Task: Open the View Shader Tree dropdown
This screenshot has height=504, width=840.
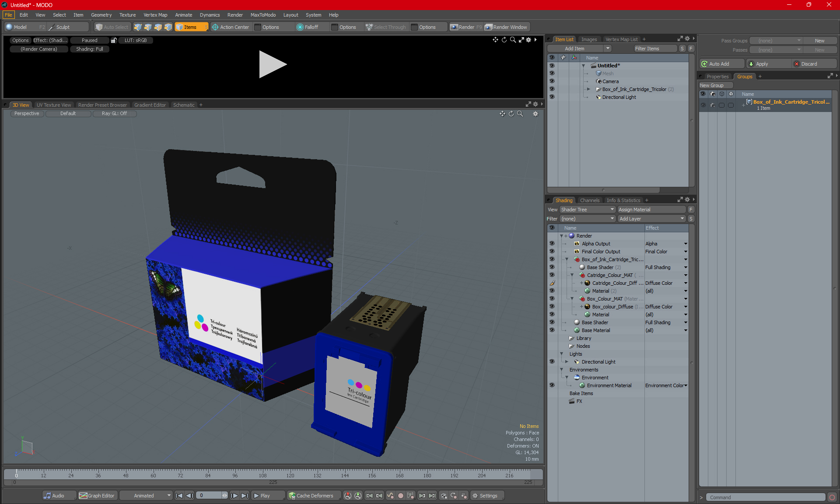Action: point(588,210)
